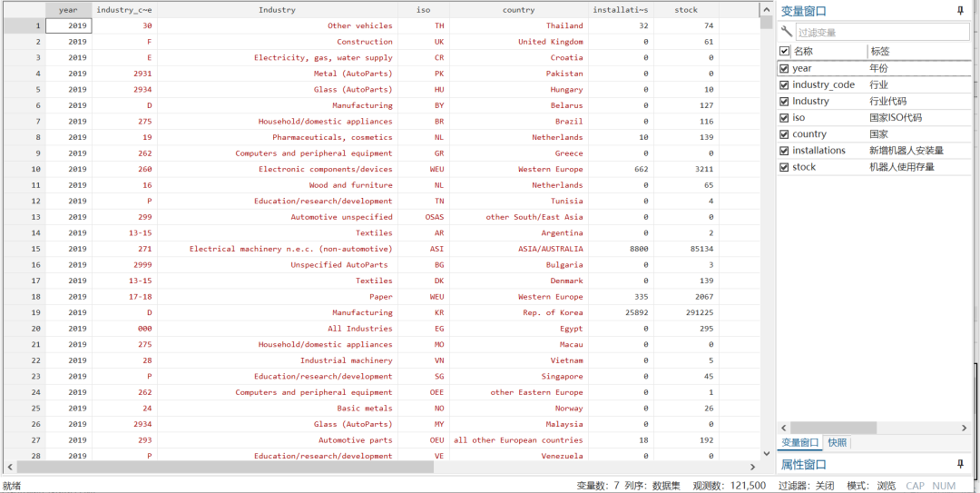Click the United Kingdom country cell
The height and width of the screenshot is (493, 980).
click(x=519, y=42)
